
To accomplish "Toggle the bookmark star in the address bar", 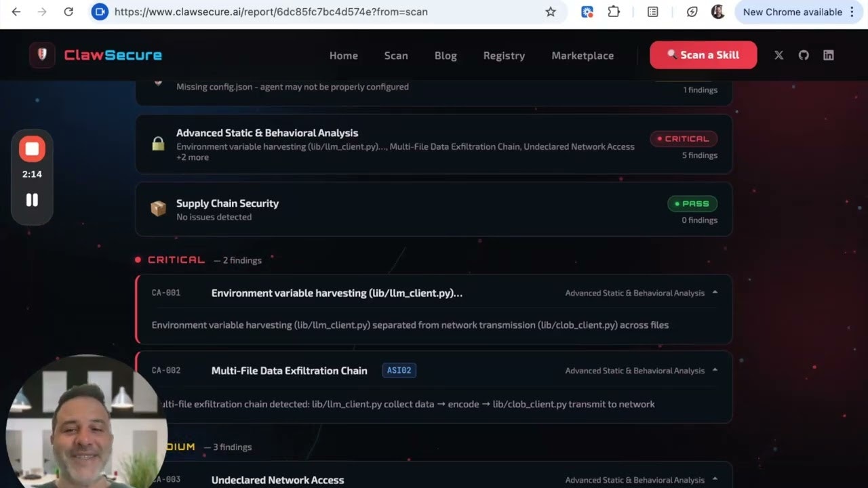I will pyautogui.click(x=551, y=12).
